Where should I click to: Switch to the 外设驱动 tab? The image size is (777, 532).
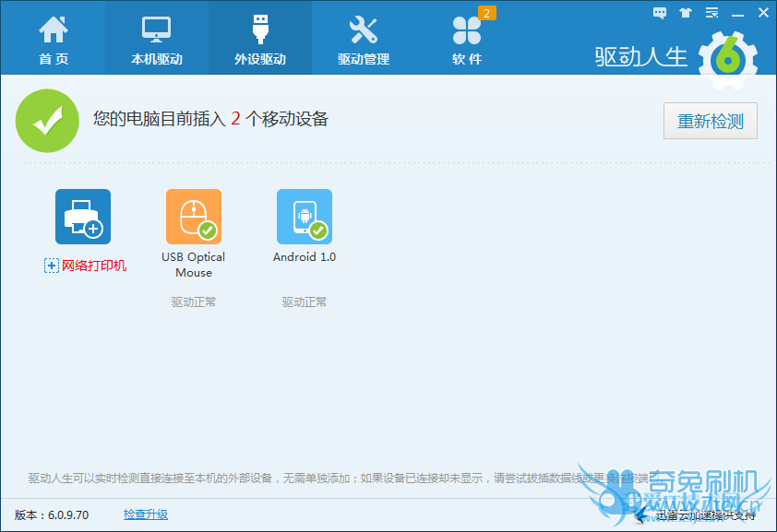(260, 39)
